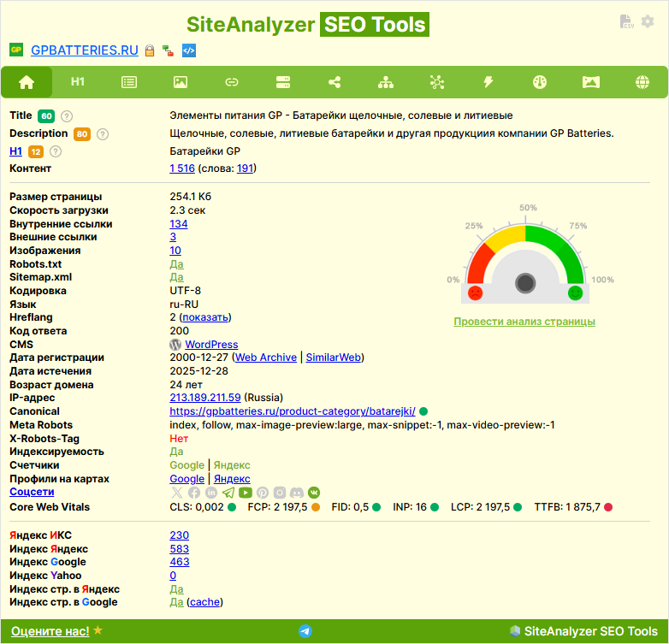Open the lightning speed tab icon
This screenshot has height=644, width=669.
[x=488, y=82]
